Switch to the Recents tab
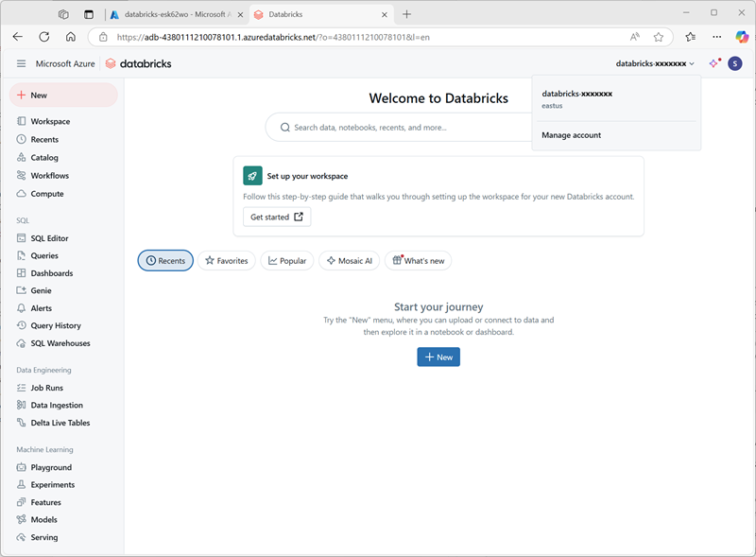756x557 pixels. [165, 261]
